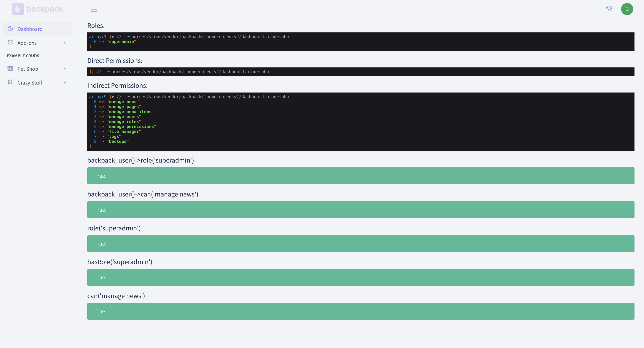The height and width of the screenshot is (348, 644).
Task: Click the backpack logo icon
Action: [x=17, y=9]
